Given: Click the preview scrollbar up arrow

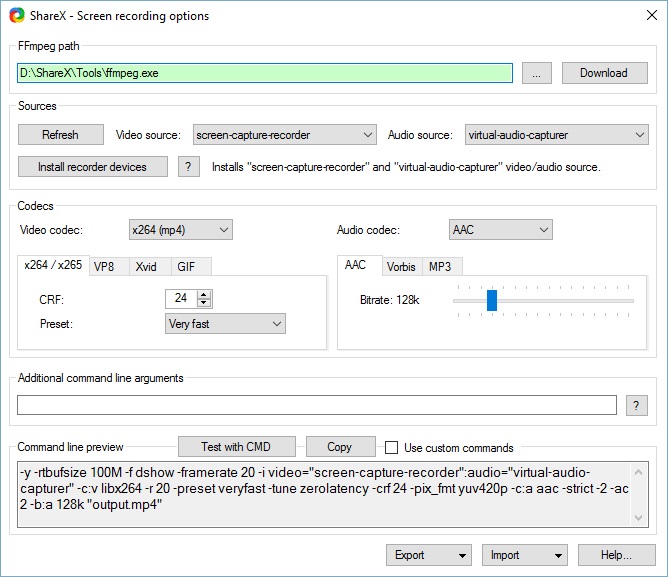Looking at the screenshot, I should [639, 472].
